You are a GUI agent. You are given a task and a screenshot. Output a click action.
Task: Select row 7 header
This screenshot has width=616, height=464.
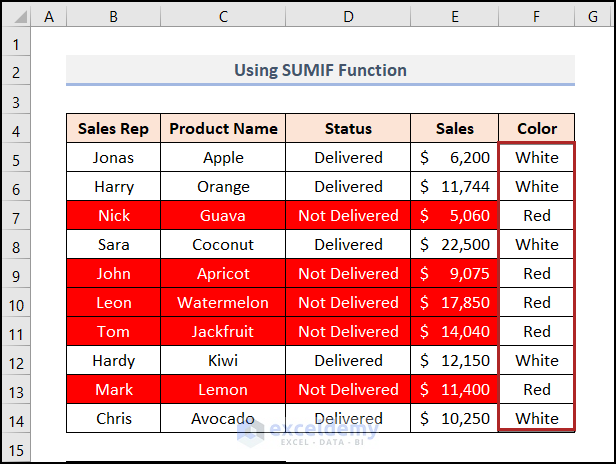pos(16,216)
